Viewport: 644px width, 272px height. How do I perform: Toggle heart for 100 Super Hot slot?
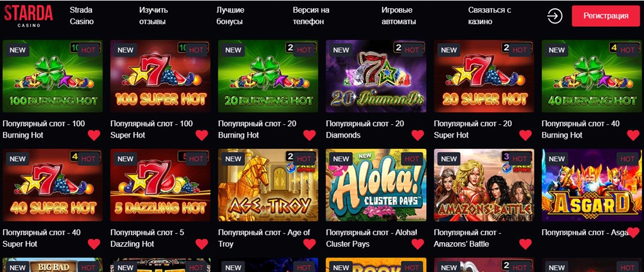coord(201,135)
